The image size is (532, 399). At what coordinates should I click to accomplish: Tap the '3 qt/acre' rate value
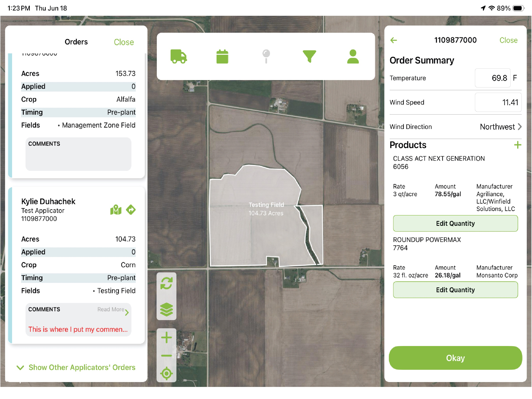tap(405, 194)
